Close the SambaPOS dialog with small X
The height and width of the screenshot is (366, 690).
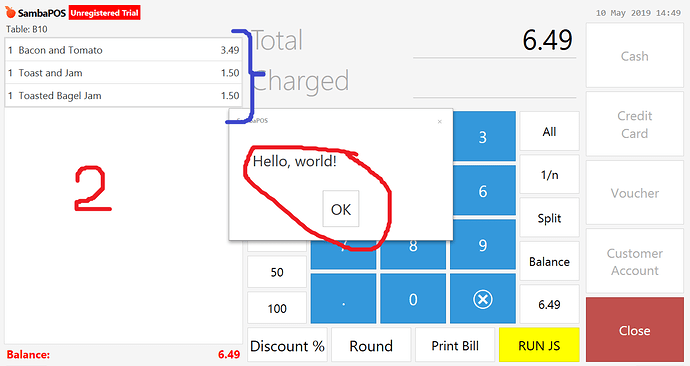coord(439,122)
